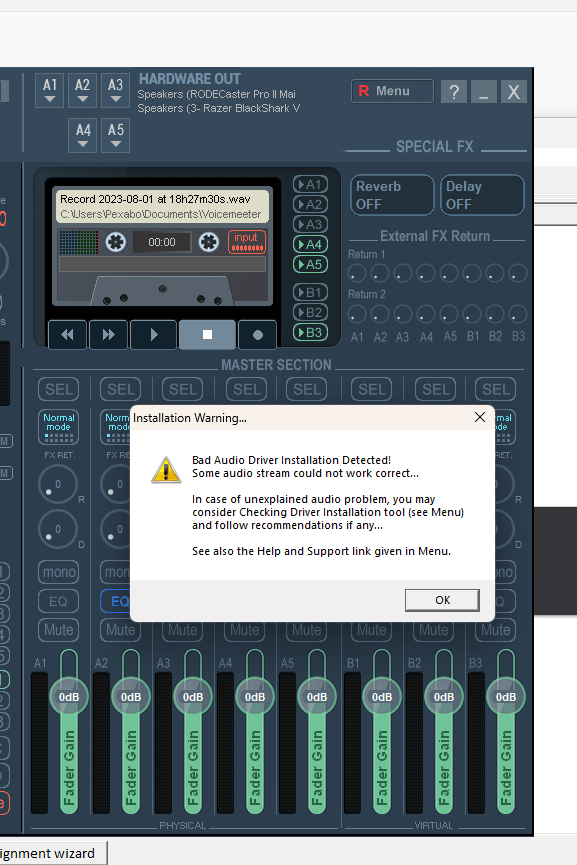The width and height of the screenshot is (577, 865).
Task: Click A1 FX return reverb knob
Action: coord(58,484)
